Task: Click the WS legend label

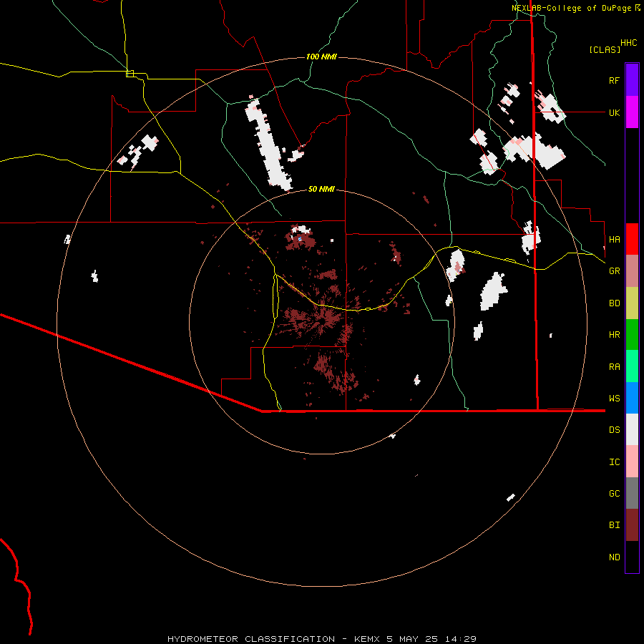Action: [x=614, y=398]
